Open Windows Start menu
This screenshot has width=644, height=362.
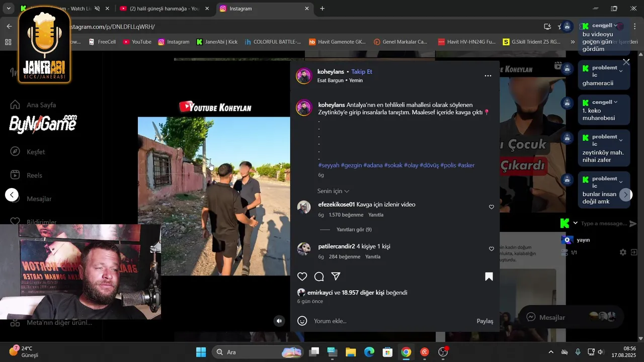(201, 352)
